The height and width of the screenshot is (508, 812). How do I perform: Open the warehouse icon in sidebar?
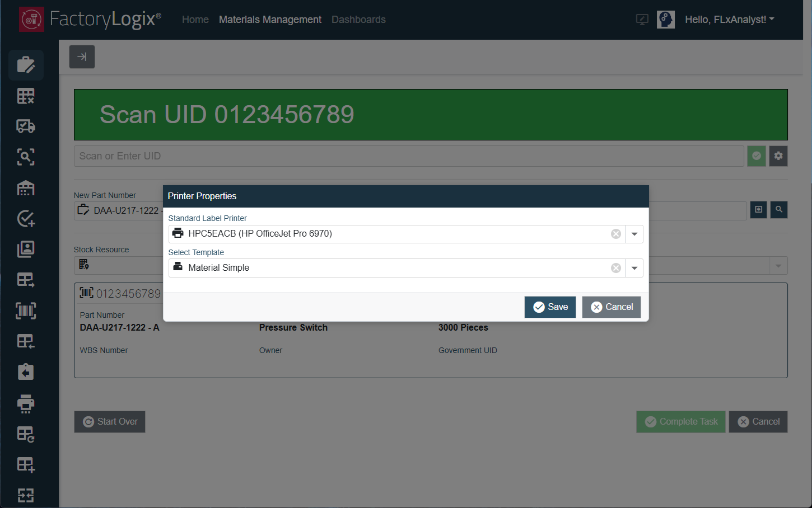point(26,188)
